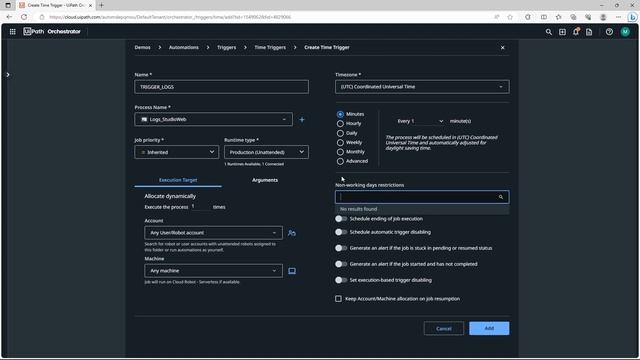Add a new process with plus icon

(x=302, y=120)
